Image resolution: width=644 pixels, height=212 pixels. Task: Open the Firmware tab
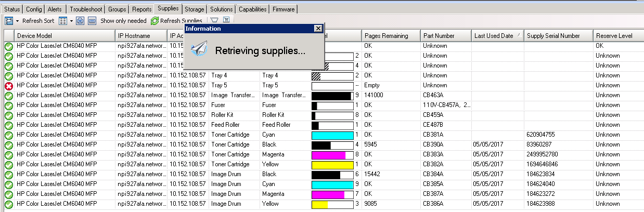[x=284, y=9]
